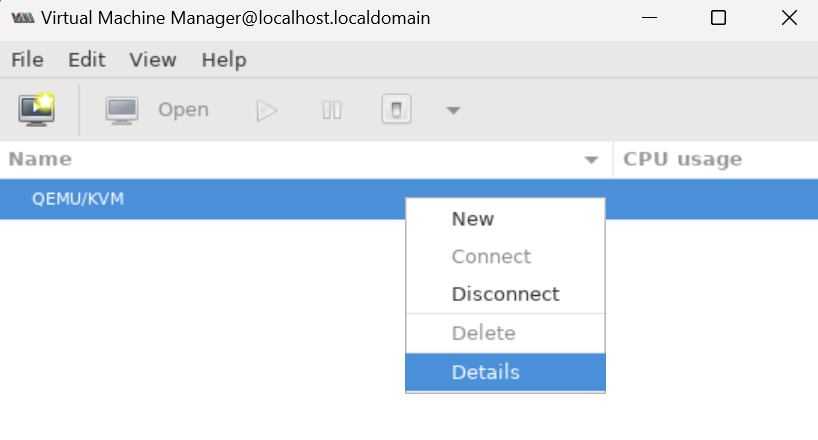Screen dimensions: 818x440
Task: Open the Edit menu
Action: 87,60
